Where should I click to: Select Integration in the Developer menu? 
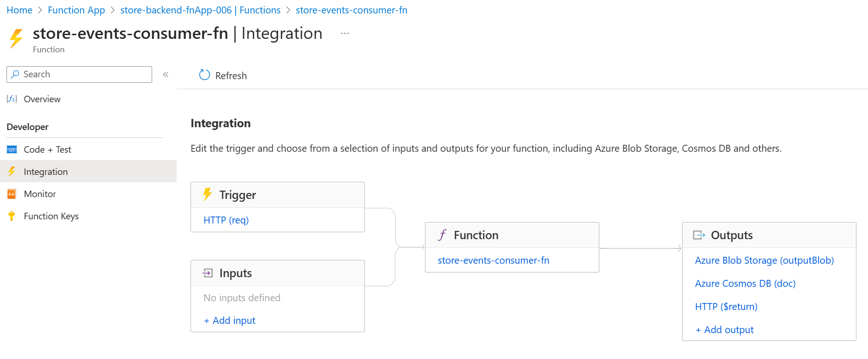46,172
